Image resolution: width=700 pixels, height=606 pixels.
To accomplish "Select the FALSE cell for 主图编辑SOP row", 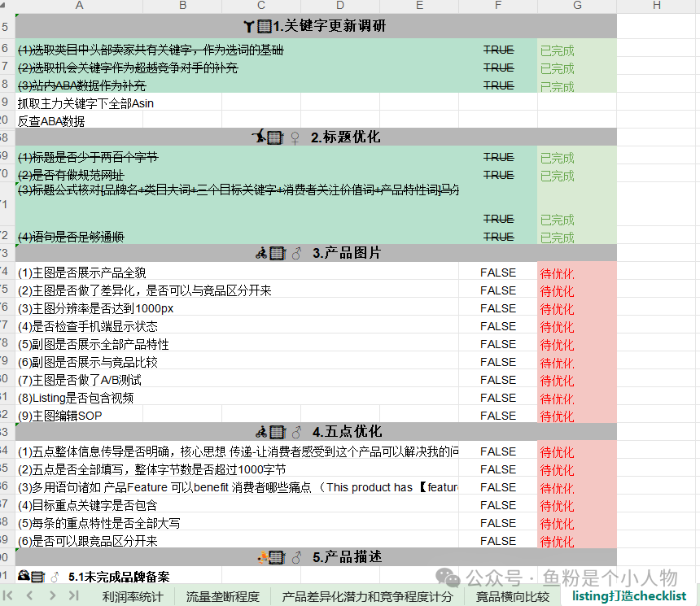I will click(498, 416).
